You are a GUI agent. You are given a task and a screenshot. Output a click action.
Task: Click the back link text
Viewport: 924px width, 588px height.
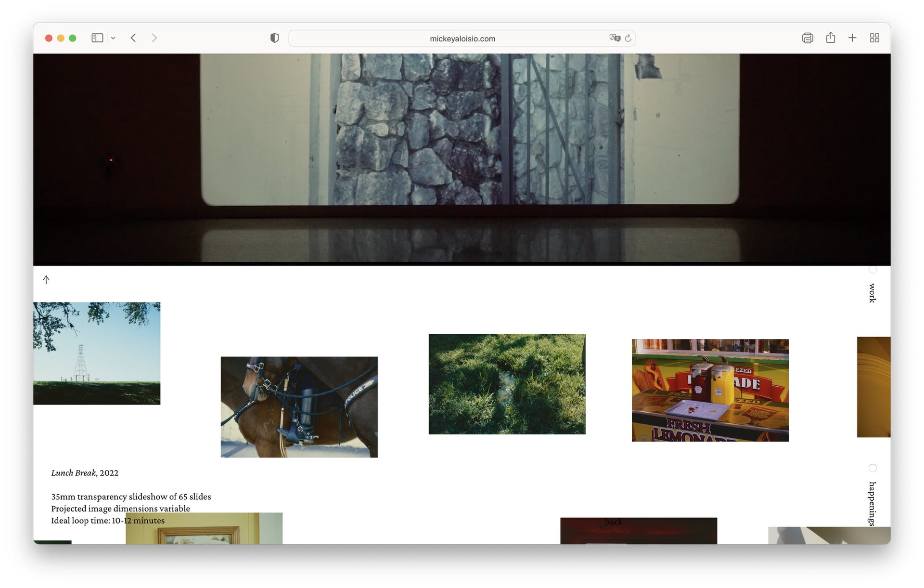613,522
